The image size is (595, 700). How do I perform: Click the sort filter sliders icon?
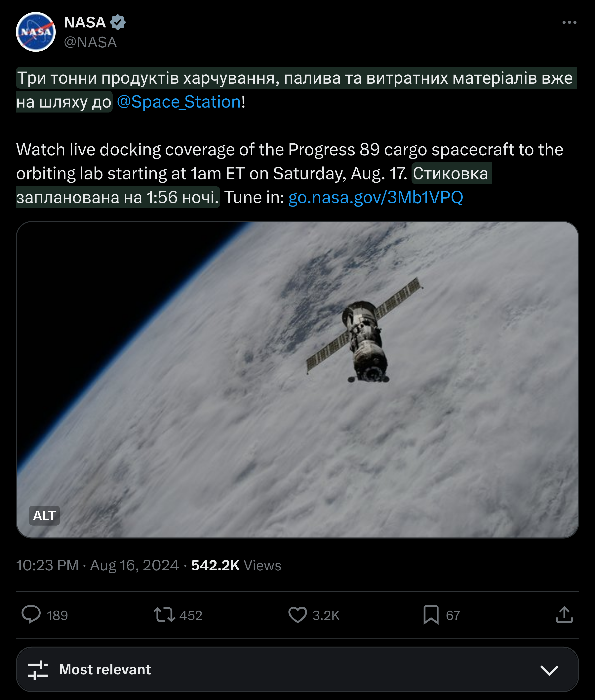38,670
